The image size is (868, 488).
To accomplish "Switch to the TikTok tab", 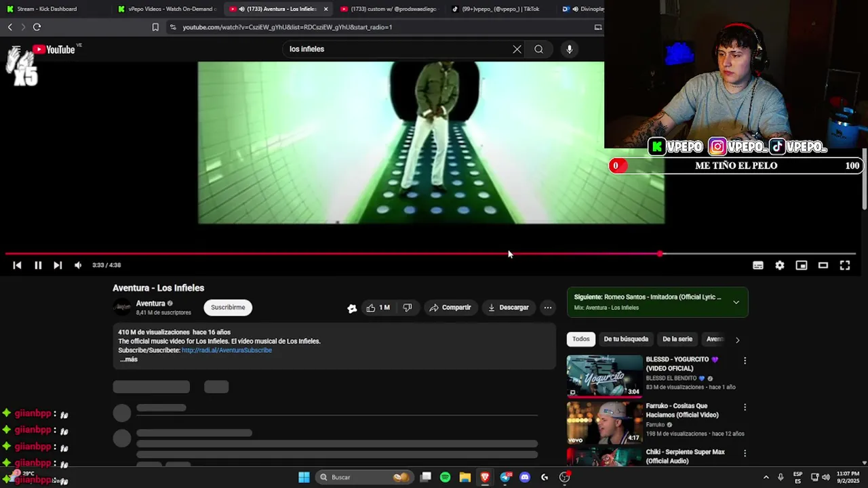I will pos(502,9).
